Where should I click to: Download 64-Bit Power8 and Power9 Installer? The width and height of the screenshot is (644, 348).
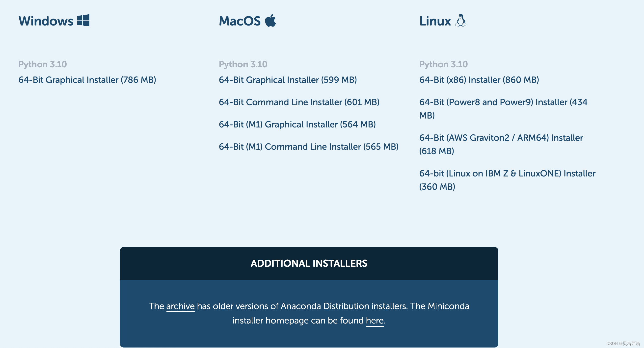(503, 109)
